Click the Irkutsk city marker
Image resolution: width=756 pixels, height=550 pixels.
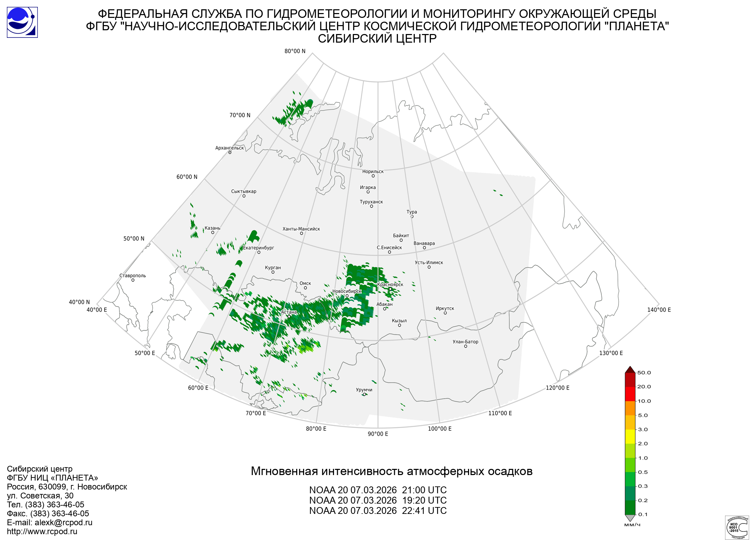tap(445, 313)
